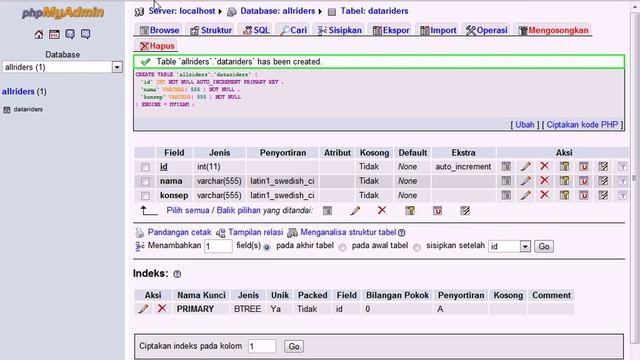The width and height of the screenshot is (640, 360).
Task: Click the Menambahkan field count input
Action: pyautogui.click(x=218, y=247)
